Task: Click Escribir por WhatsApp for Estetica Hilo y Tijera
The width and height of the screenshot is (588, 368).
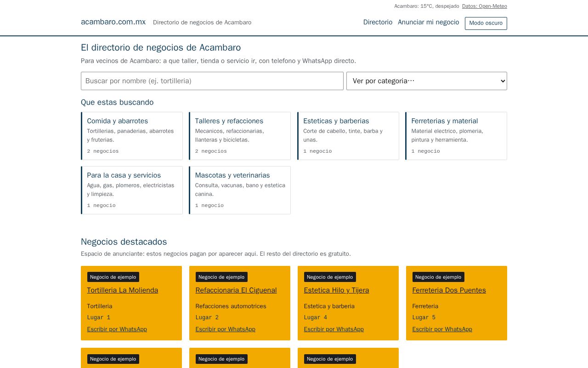Action: pos(334,329)
